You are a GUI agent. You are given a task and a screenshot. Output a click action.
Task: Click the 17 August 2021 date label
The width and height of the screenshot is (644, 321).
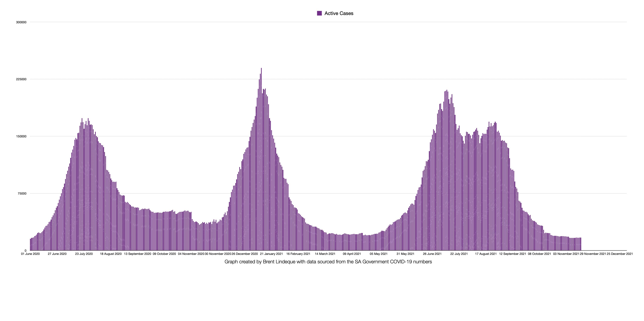pyautogui.click(x=486, y=254)
